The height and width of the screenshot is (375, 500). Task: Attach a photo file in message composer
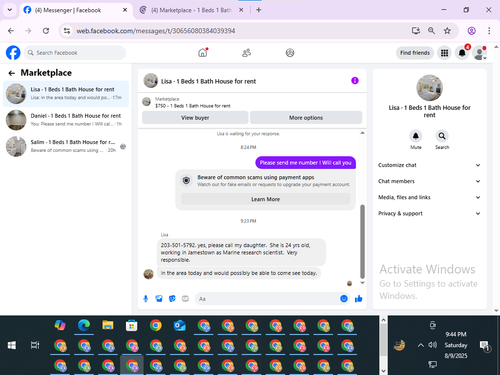coord(159,299)
